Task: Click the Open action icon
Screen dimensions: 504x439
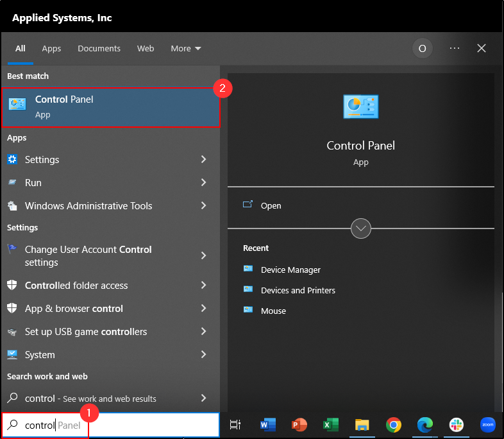Action: pyautogui.click(x=248, y=204)
